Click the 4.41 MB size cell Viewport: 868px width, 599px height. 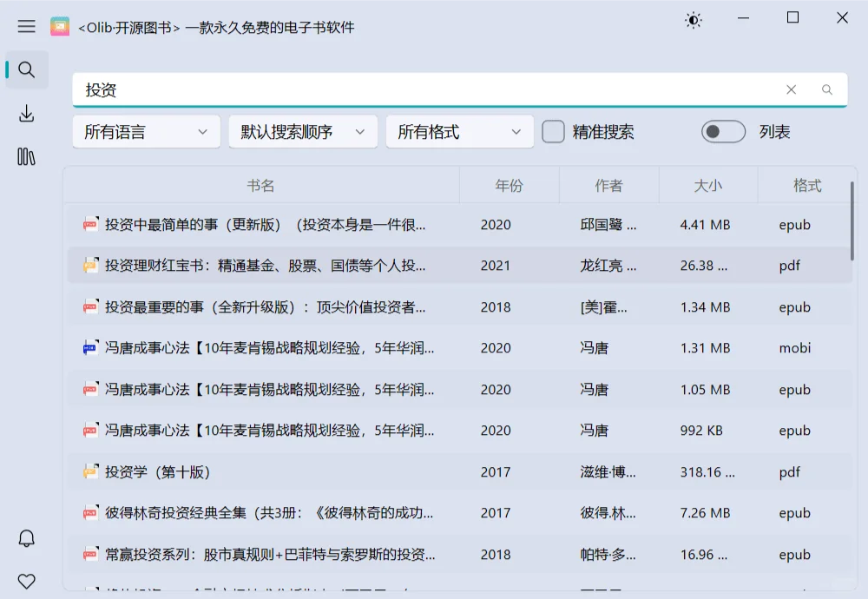tap(705, 224)
